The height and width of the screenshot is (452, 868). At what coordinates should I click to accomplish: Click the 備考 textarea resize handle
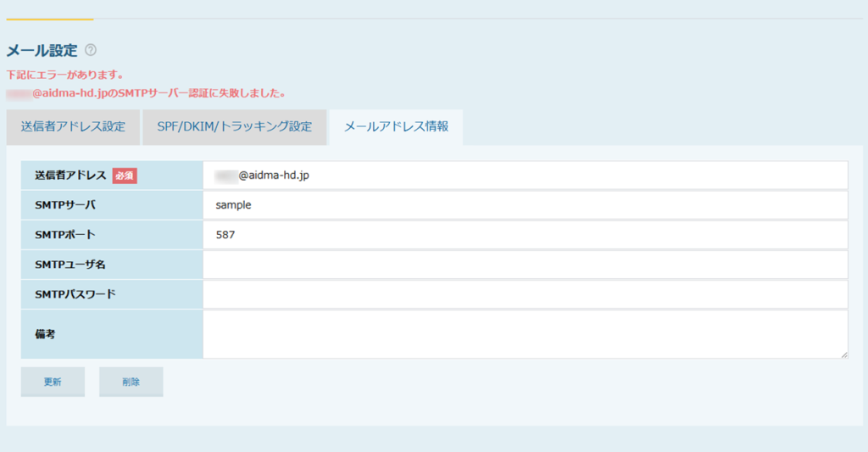843,354
